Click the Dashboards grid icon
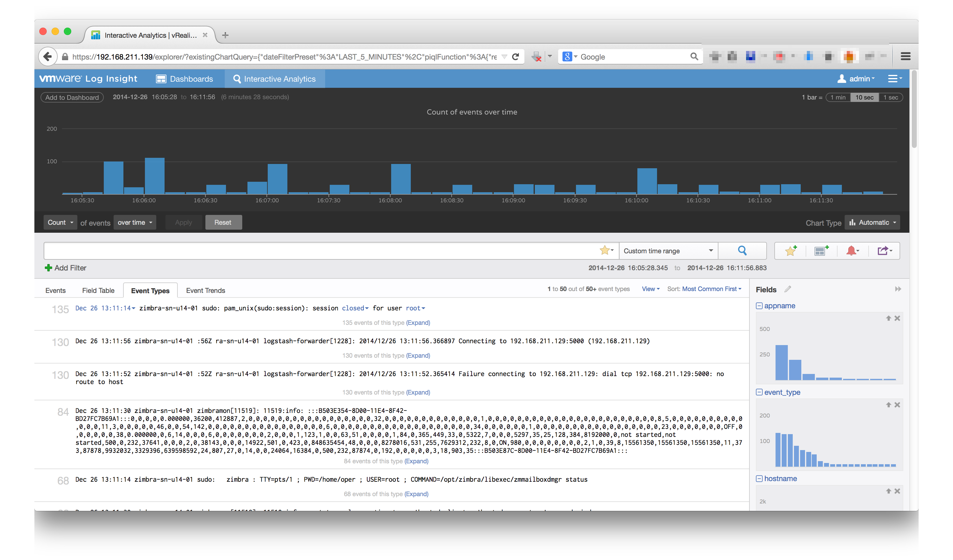The height and width of the screenshot is (560, 953). pyautogui.click(x=161, y=79)
